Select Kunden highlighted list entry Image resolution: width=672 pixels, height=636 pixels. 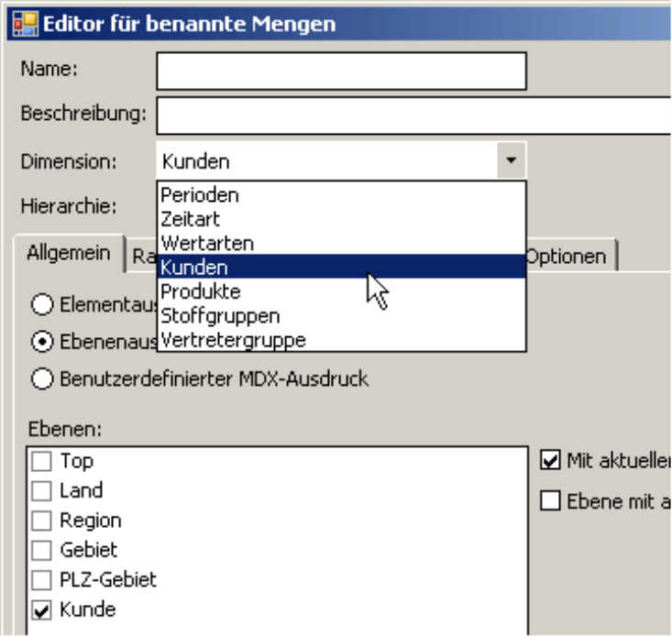pos(342,267)
